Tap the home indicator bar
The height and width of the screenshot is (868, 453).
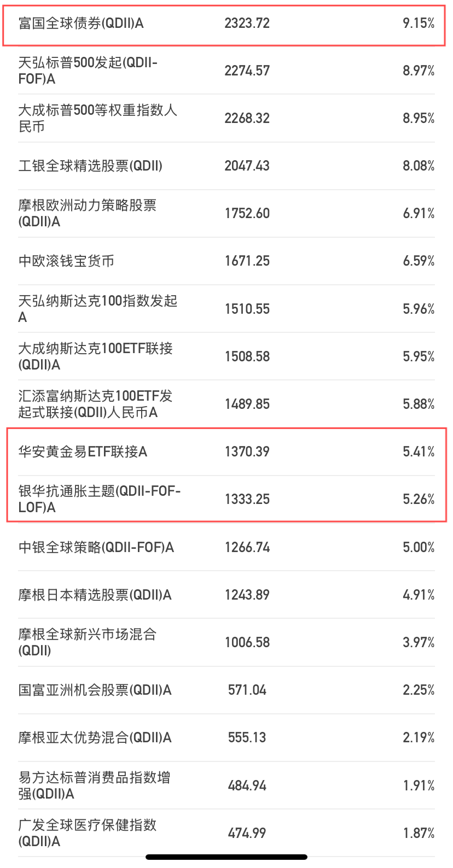click(226, 857)
